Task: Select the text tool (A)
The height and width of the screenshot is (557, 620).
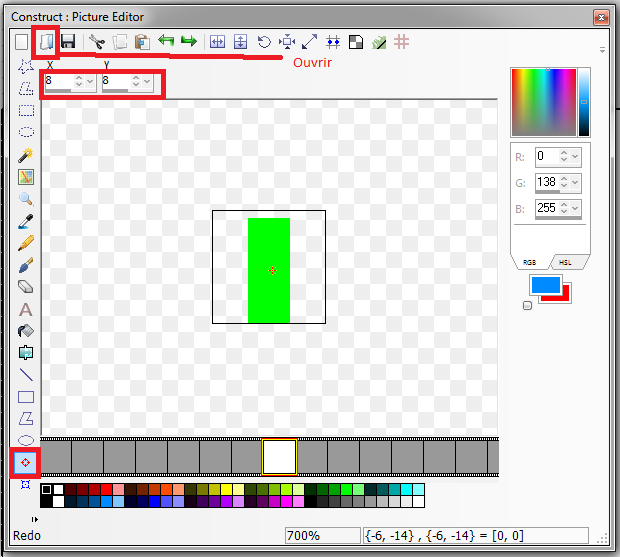Action: point(26,310)
